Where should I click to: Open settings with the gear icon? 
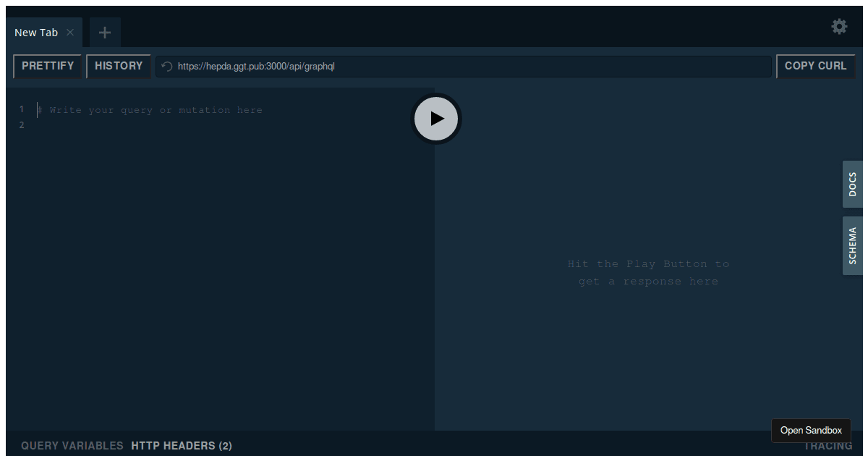coord(839,27)
